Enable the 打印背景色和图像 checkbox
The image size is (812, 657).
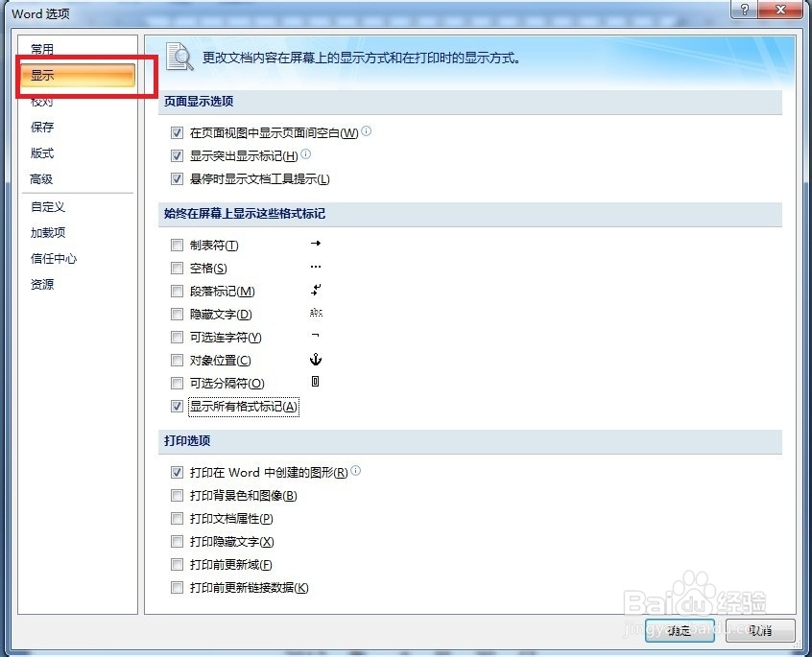pyautogui.click(x=177, y=496)
